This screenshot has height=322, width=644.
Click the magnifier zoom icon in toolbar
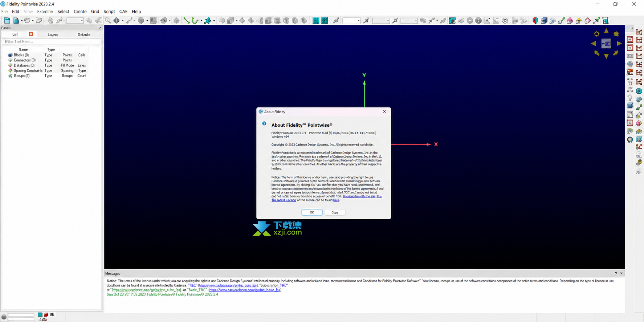click(108, 21)
